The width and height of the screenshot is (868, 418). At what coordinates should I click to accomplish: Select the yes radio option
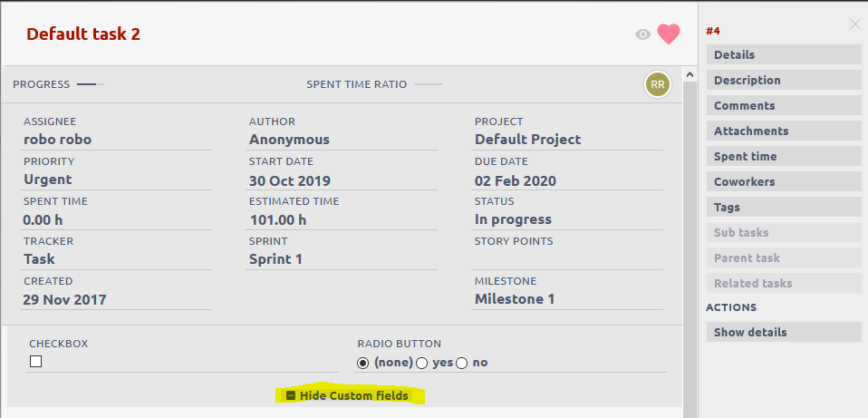(x=421, y=363)
